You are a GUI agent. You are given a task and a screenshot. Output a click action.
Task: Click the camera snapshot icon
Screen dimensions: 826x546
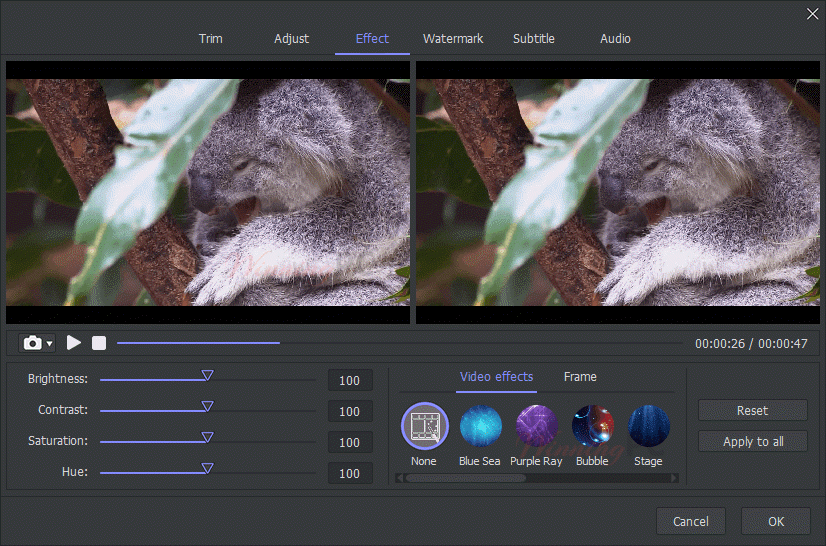point(32,343)
